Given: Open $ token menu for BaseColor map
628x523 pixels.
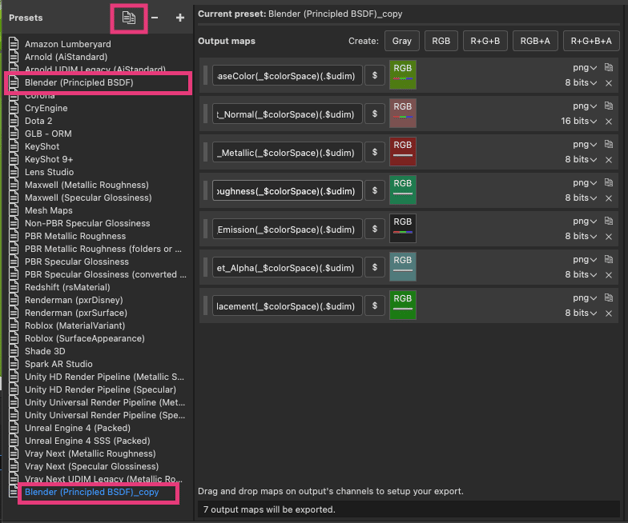Looking at the screenshot, I should pyautogui.click(x=374, y=75).
